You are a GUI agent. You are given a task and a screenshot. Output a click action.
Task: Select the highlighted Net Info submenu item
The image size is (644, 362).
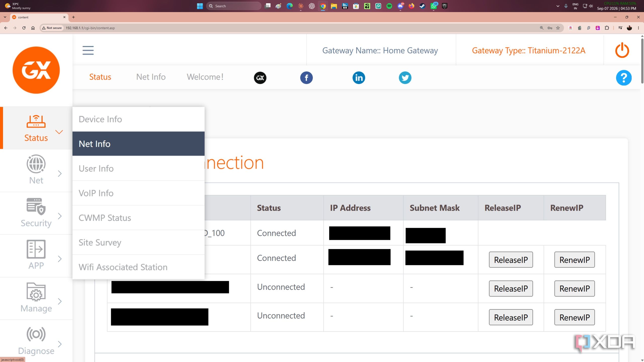[138, 144]
